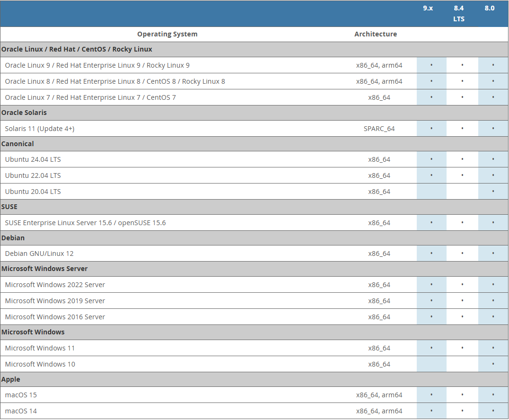Select the Oracle Linux / Red Hat / CentOS / Rocky Linux group heading
Image resolution: width=509 pixels, height=420 pixels.
point(254,49)
